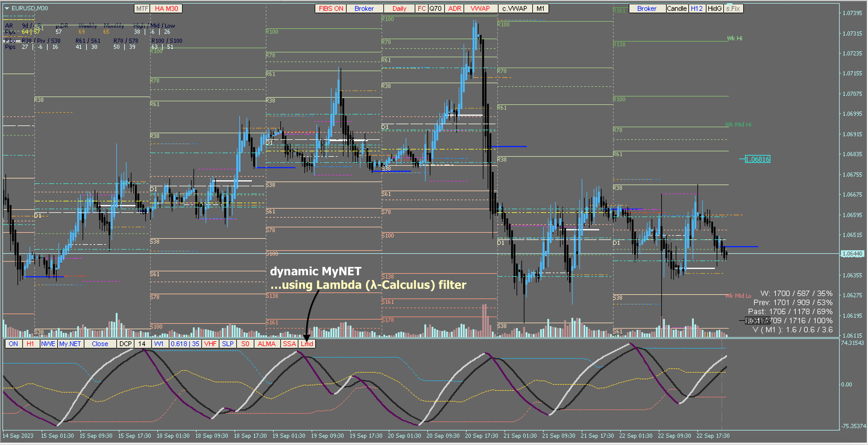Switch to the Candle button
Image resolution: width=868 pixels, height=445 pixels.
677,8
